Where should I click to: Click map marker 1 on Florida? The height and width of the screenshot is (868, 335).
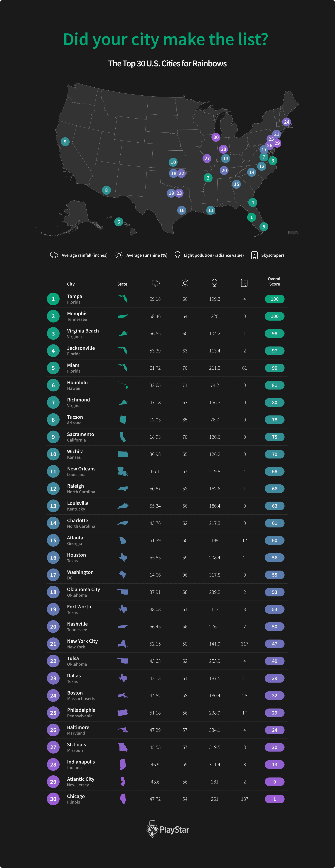[x=251, y=217]
